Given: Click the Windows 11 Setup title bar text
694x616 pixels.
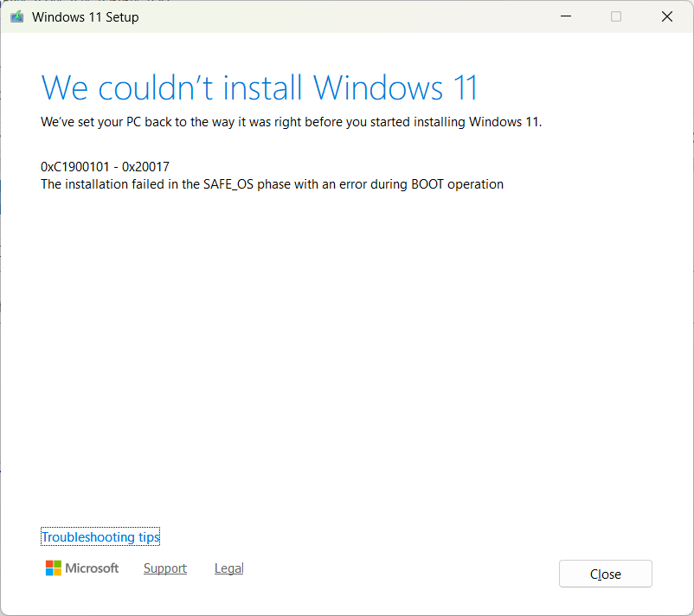Looking at the screenshot, I should pyautogui.click(x=84, y=16).
